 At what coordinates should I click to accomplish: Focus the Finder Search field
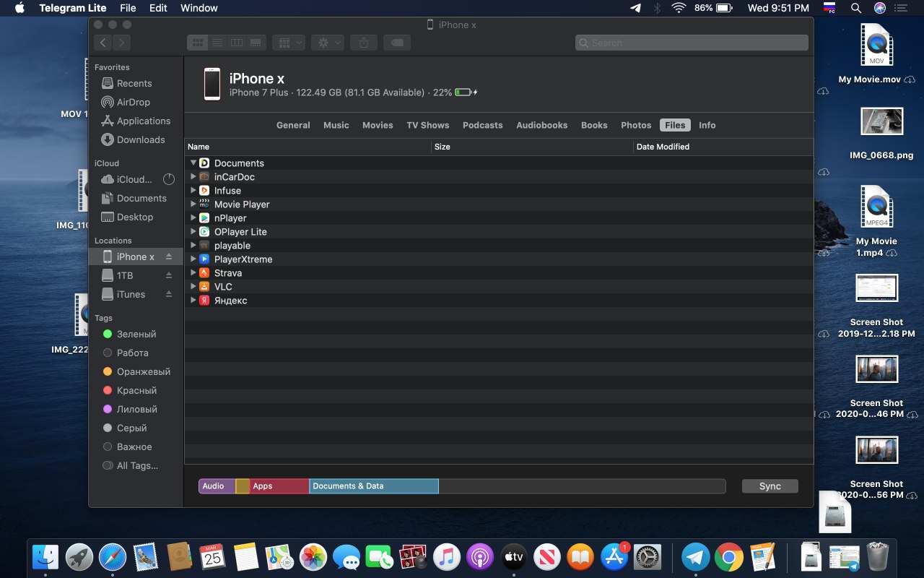pos(692,43)
